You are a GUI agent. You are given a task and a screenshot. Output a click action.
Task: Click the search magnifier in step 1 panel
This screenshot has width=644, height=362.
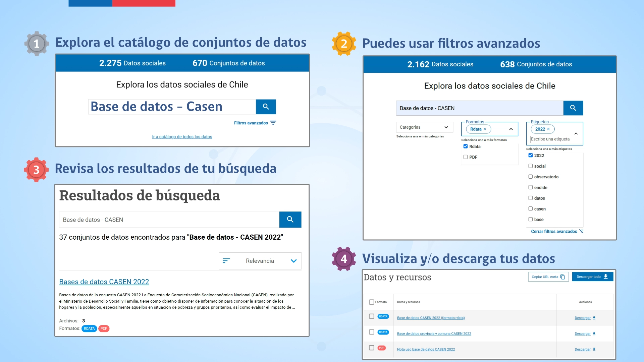click(266, 107)
